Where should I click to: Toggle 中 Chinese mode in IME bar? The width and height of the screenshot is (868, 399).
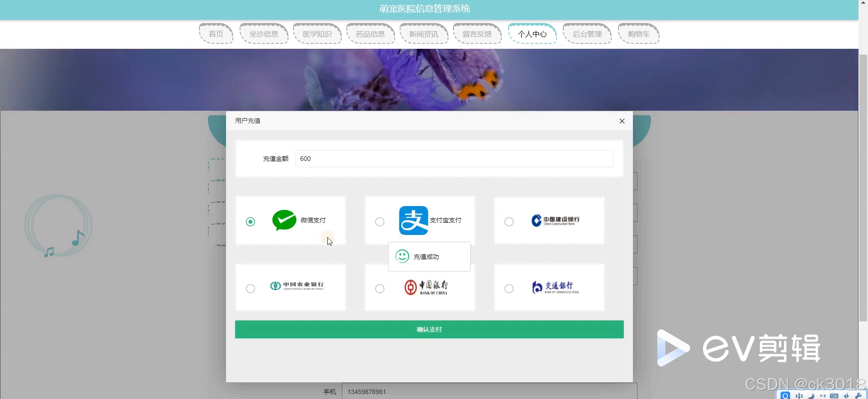tap(799, 396)
